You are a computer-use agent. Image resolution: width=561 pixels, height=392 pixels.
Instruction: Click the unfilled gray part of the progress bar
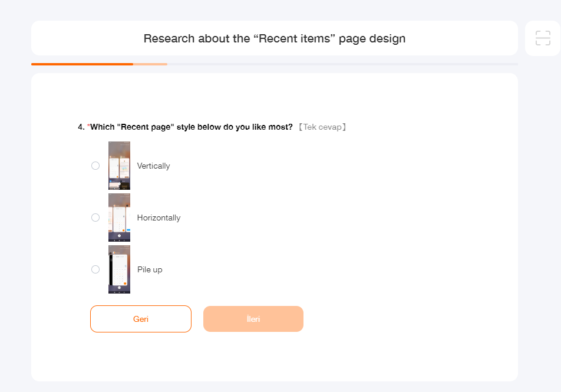point(342,64)
